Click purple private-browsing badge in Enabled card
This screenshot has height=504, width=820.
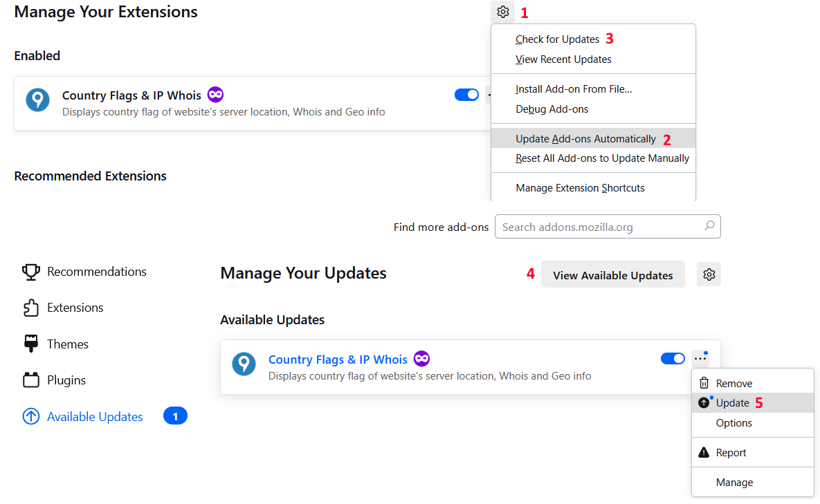[215, 95]
